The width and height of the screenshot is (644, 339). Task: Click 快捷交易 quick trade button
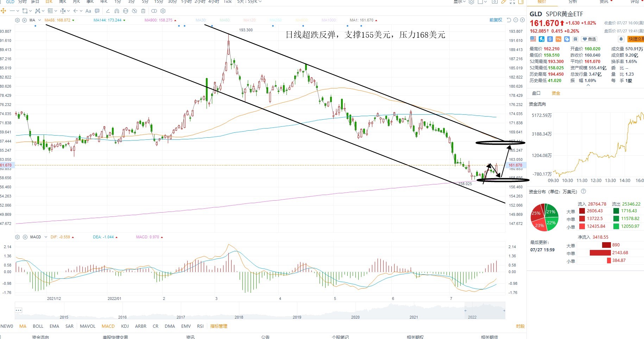tap(636, 39)
